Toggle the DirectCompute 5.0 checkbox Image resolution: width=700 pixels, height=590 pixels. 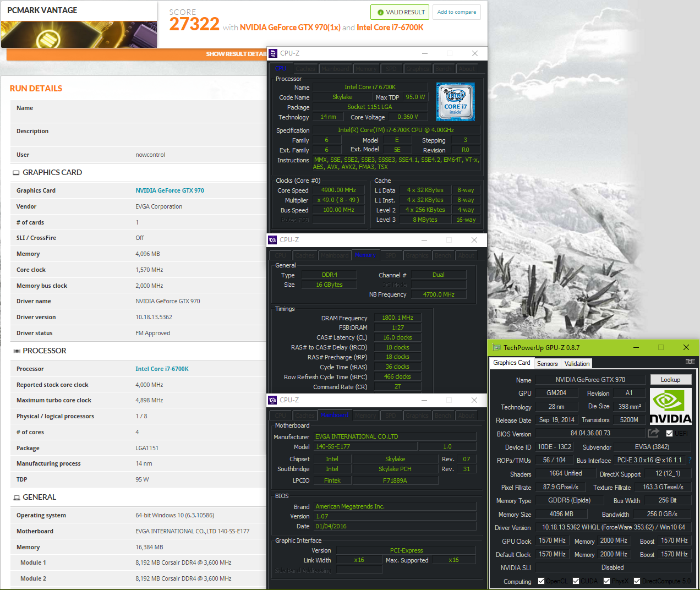click(x=637, y=581)
